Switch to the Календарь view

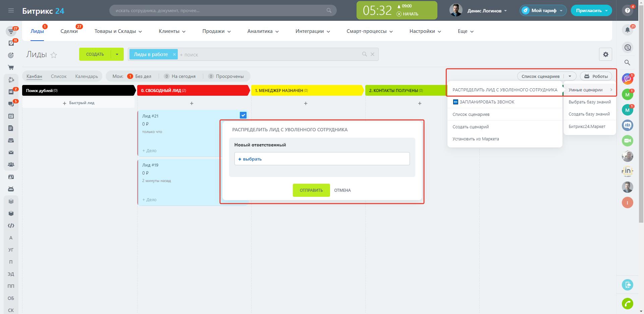(87, 76)
